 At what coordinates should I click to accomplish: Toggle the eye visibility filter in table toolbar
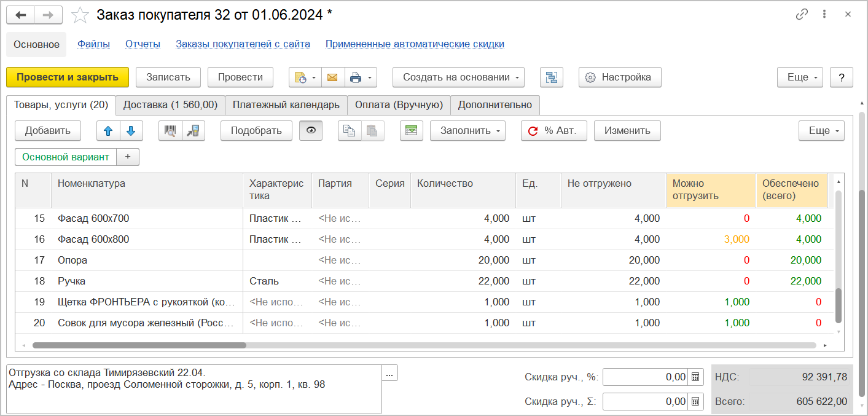310,130
